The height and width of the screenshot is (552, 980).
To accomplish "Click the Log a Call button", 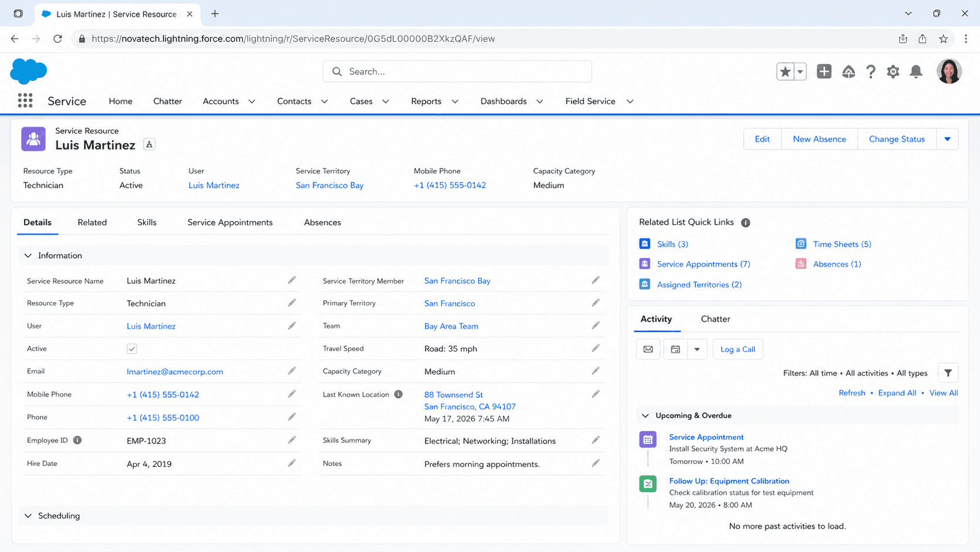I will (737, 349).
